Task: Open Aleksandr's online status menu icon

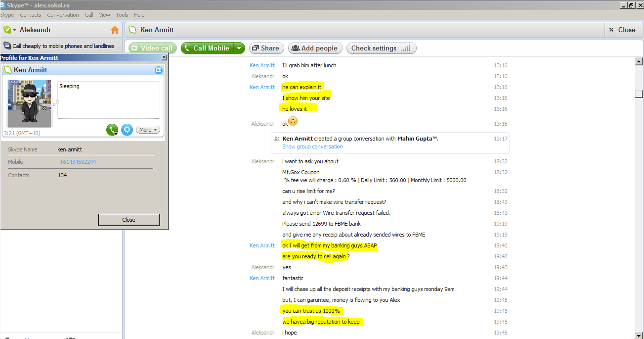Action: (x=9, y=30)
